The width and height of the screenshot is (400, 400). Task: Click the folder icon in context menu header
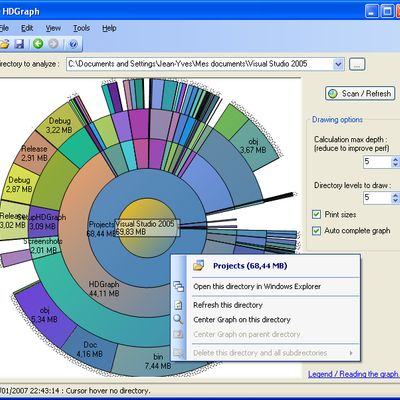pyautogui.click(x=199, y=266)
